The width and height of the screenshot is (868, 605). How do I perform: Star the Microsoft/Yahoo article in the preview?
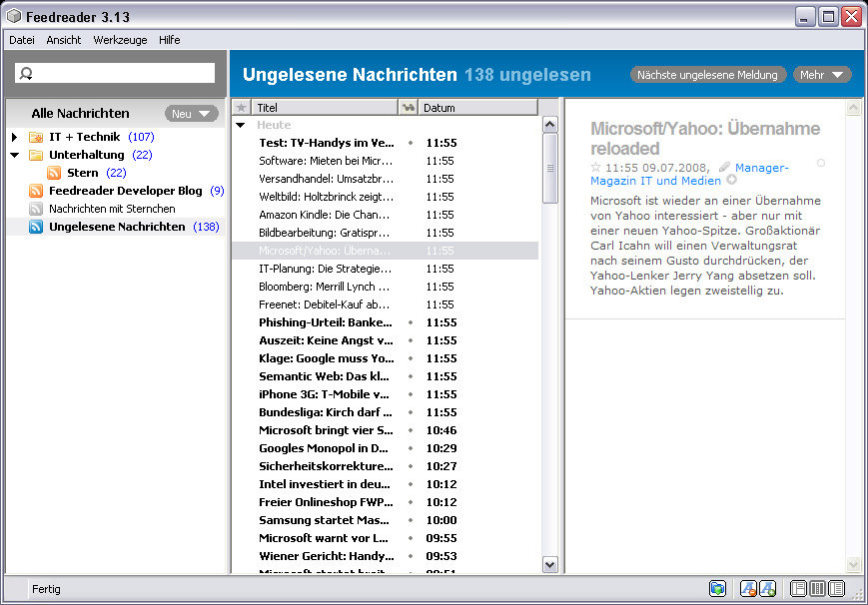pos(595,167)
